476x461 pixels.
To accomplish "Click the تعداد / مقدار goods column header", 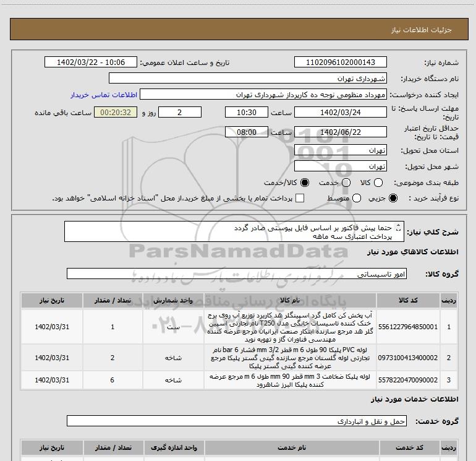I will coord(113,300).
